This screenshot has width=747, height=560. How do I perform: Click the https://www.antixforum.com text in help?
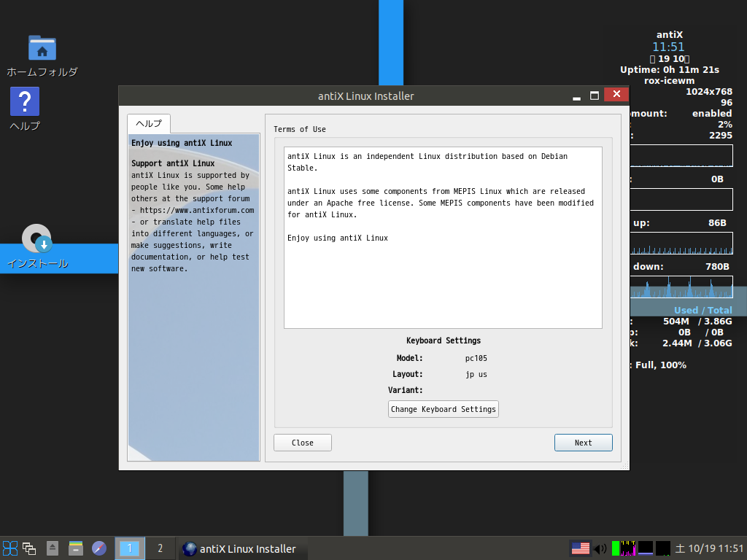click(197, 210)
